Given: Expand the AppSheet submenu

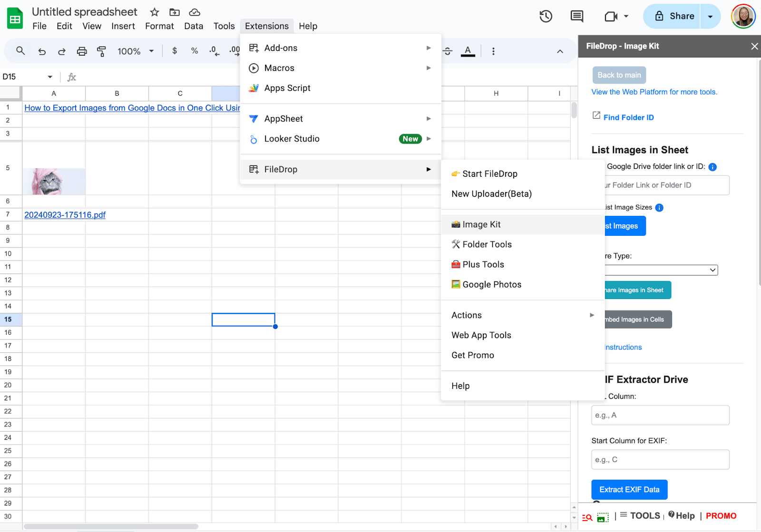Looking at the screenshot, I should [340, 119].
